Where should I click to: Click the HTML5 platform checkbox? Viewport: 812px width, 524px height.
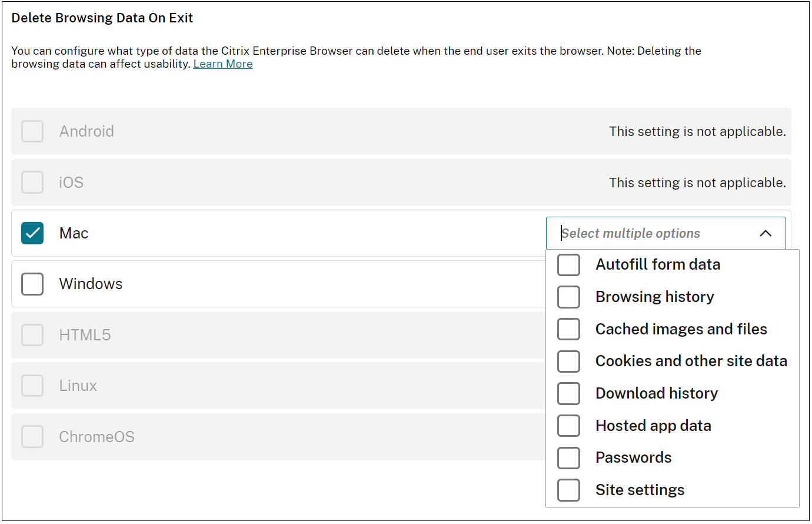click(32, 335)
